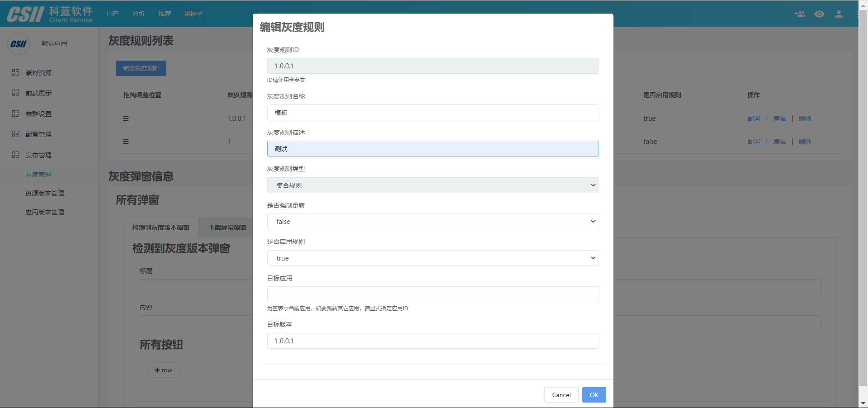This screenshot has height=408, width=868.
Task: Click the grid icon beside 前端展示
Action: 15,93
